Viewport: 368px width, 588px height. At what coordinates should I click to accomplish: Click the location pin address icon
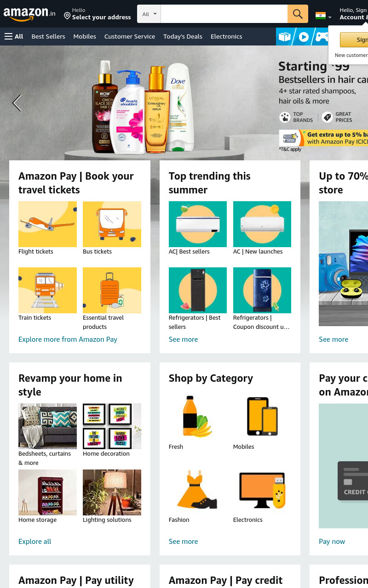[x=67, y=16]
